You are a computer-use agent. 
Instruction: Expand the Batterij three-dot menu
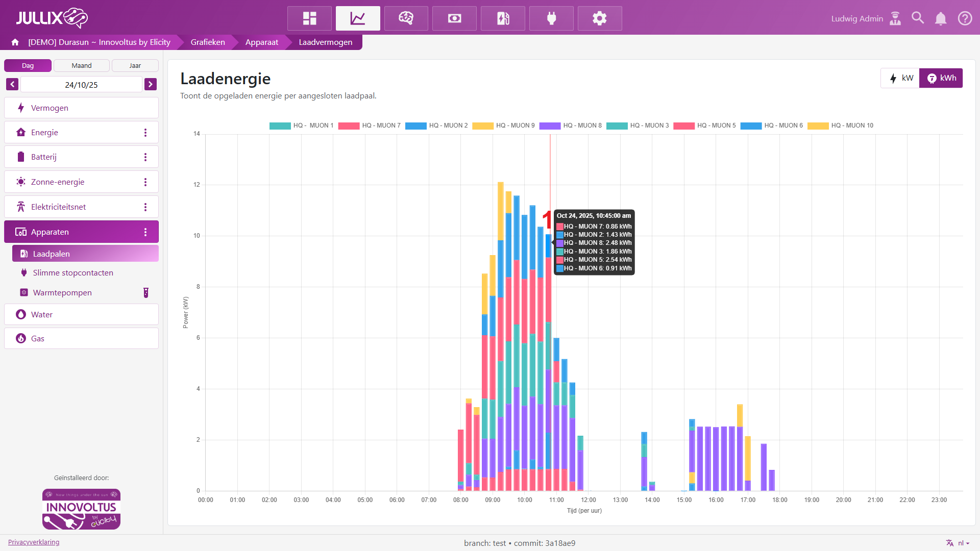coord(145,157)
